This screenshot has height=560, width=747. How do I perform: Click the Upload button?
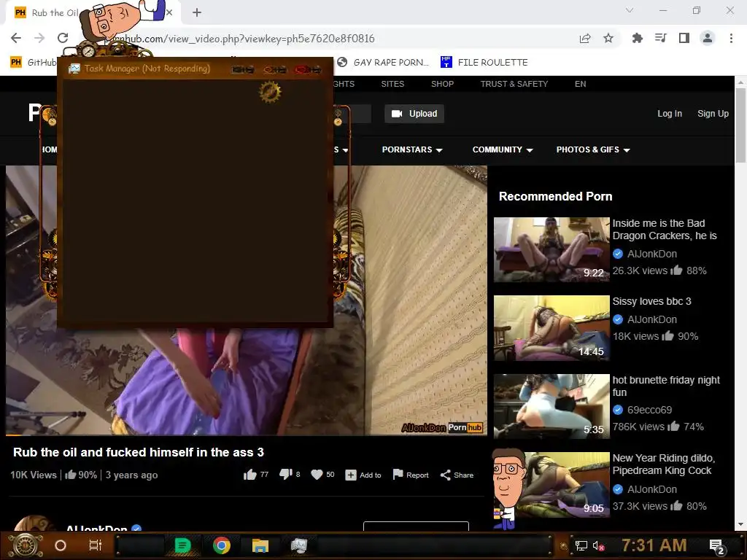(x=414, y=114)
